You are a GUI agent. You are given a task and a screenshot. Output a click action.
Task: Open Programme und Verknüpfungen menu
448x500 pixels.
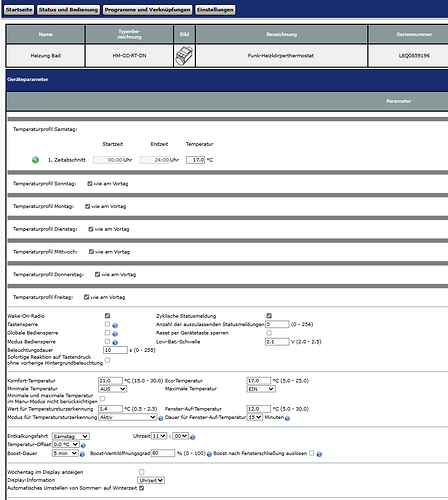147,10
